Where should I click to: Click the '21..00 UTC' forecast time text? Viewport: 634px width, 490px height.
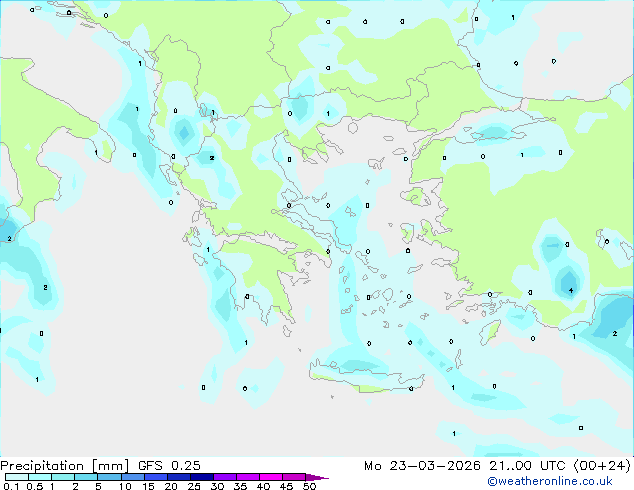tap(527, 465)
